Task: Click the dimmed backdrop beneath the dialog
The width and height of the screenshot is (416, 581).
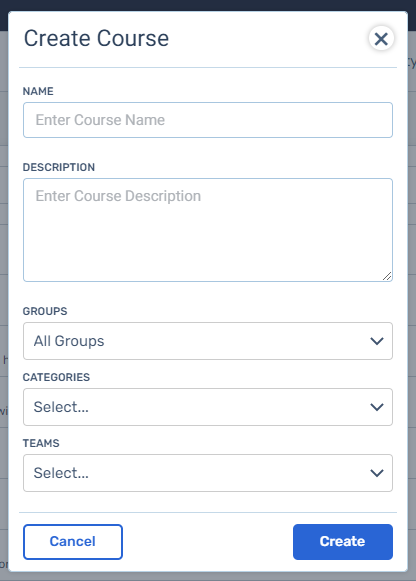Action: tap(208, 577)
